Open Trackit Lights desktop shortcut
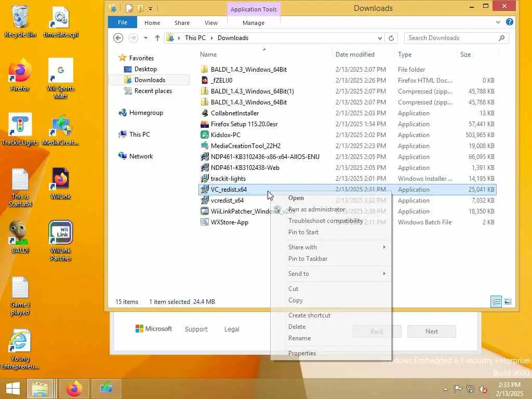The height and width of the screenshot is (399, 532). pyautogui.click(x=20, y=129)
